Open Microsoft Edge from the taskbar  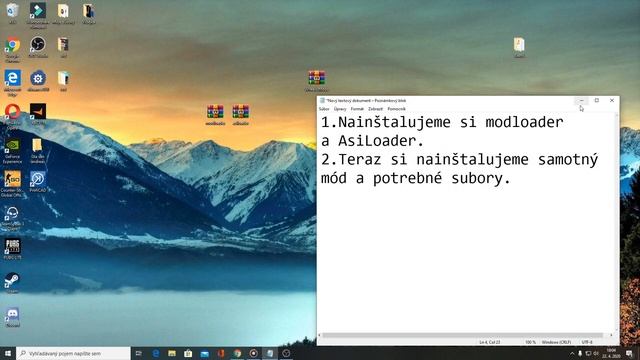coord(156,353)
